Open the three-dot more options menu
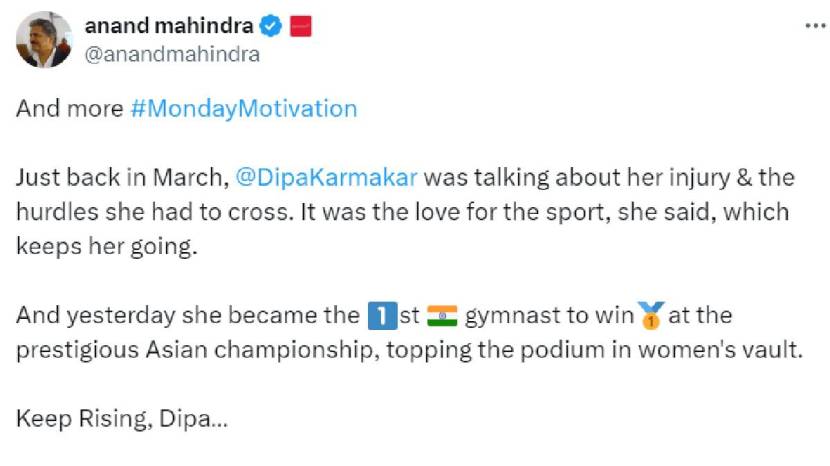This screenshot has width=830, height=466. tap(814, 24)
